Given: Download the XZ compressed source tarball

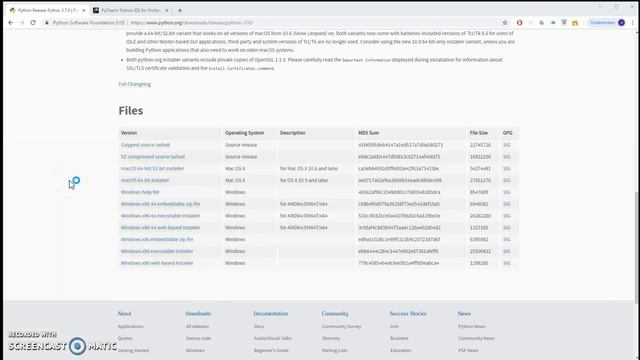Looking at the screenshot, I should 153,157.
